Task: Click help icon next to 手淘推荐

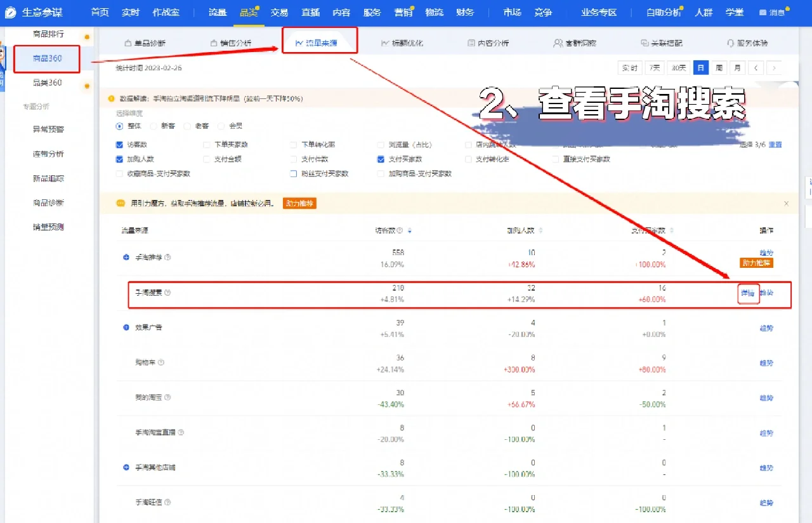Action: (168, 258)
